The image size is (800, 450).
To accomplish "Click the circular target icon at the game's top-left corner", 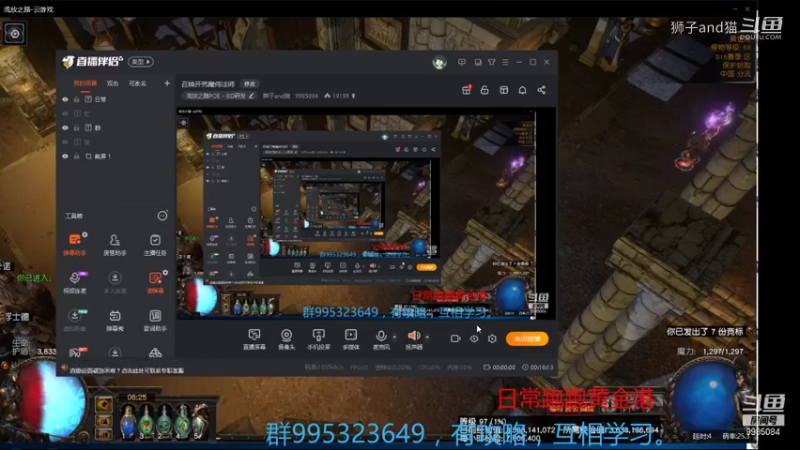I will [14, 34].
